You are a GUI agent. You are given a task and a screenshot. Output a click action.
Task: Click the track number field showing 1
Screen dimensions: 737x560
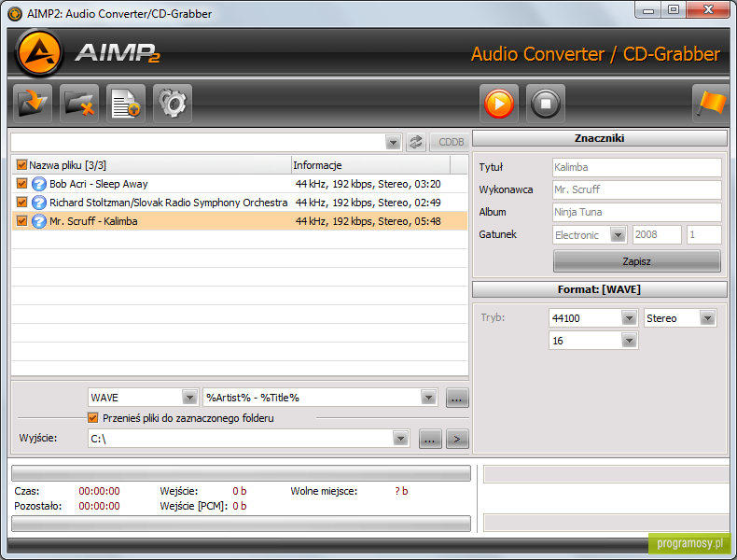pos(703,234)
